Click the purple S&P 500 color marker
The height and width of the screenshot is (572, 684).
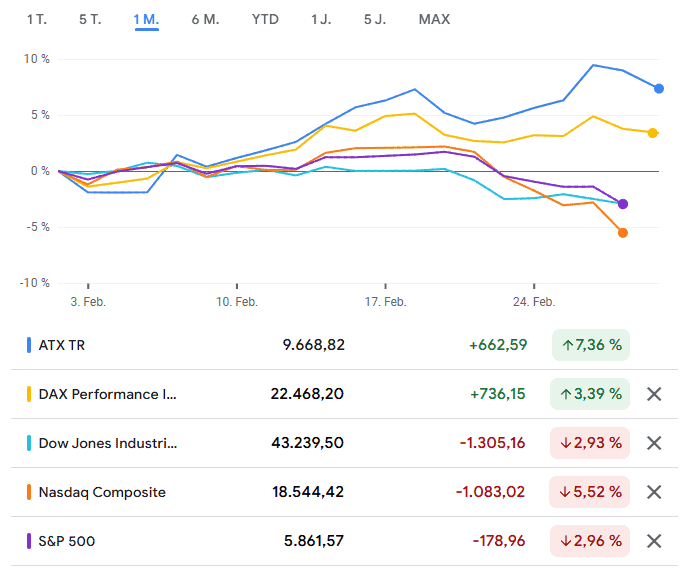29,541
